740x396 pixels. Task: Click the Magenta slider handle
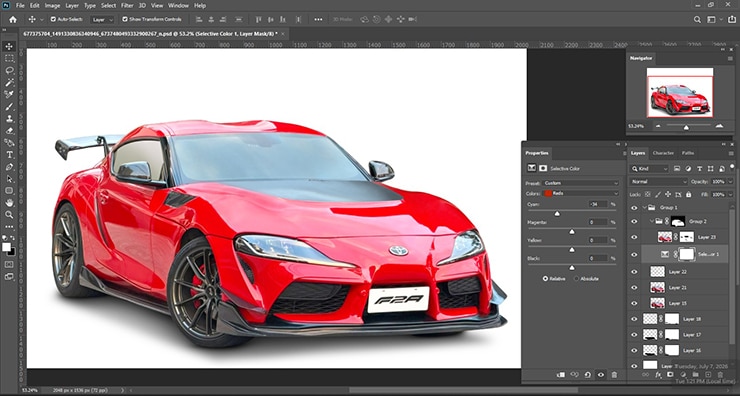click(x=572, y=232)
